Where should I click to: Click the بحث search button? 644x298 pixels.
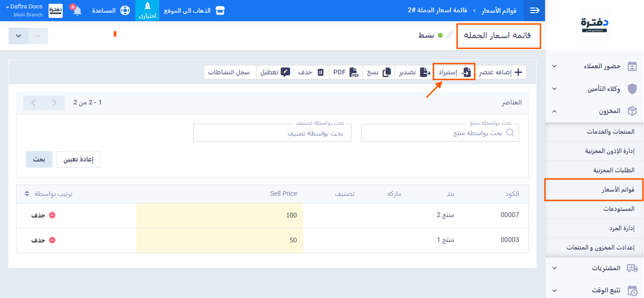coord(39,160)
